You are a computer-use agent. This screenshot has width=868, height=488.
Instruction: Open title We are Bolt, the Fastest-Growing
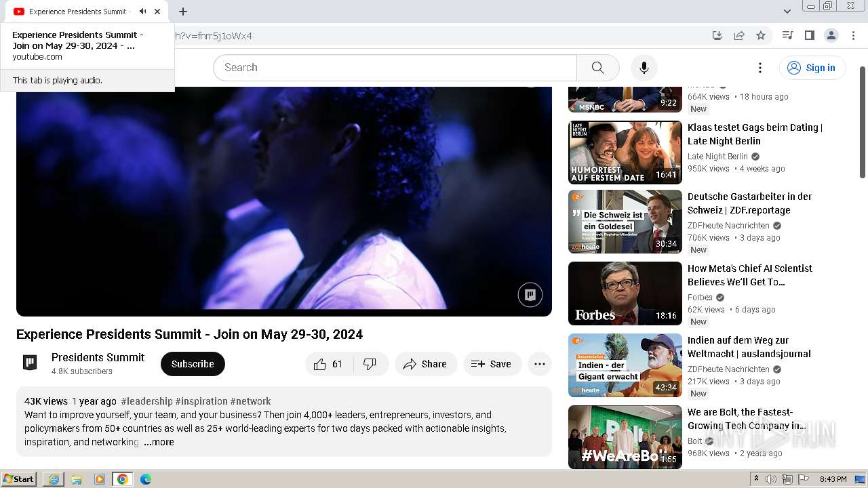point(747,419)
